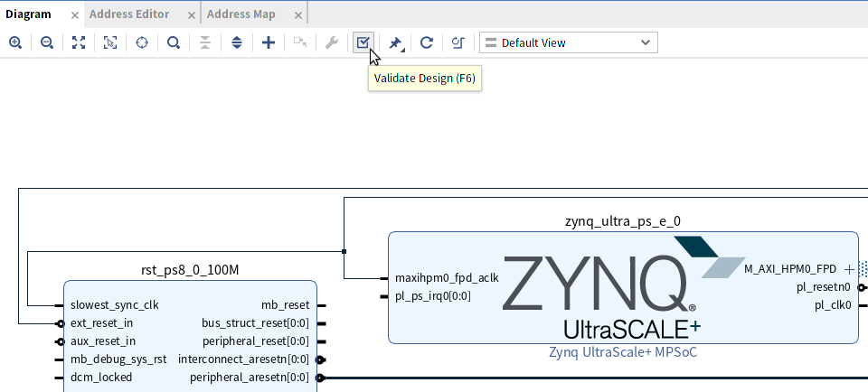Select the pl_ps_irq0[0:0] pin

point(433,296)
